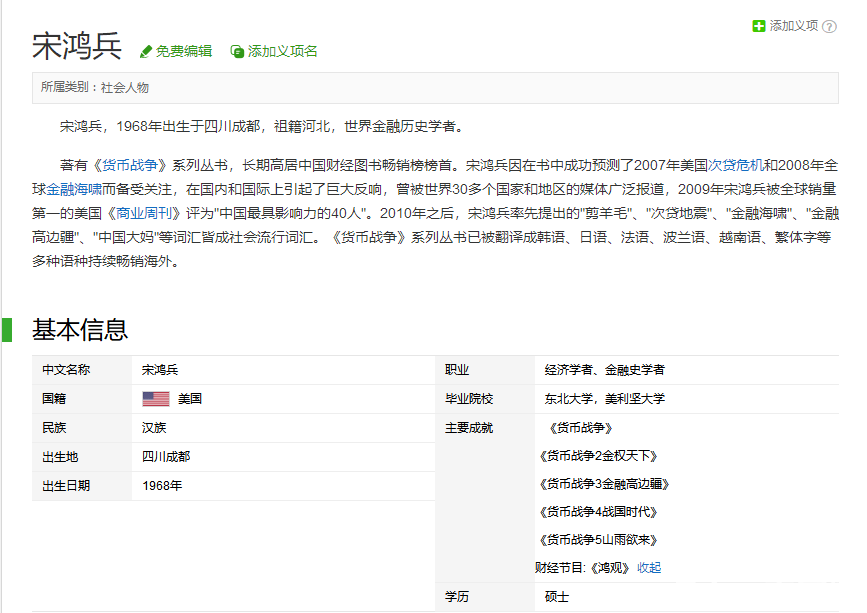Follow the 次贷危机 hyperlink

pos(736,165)
